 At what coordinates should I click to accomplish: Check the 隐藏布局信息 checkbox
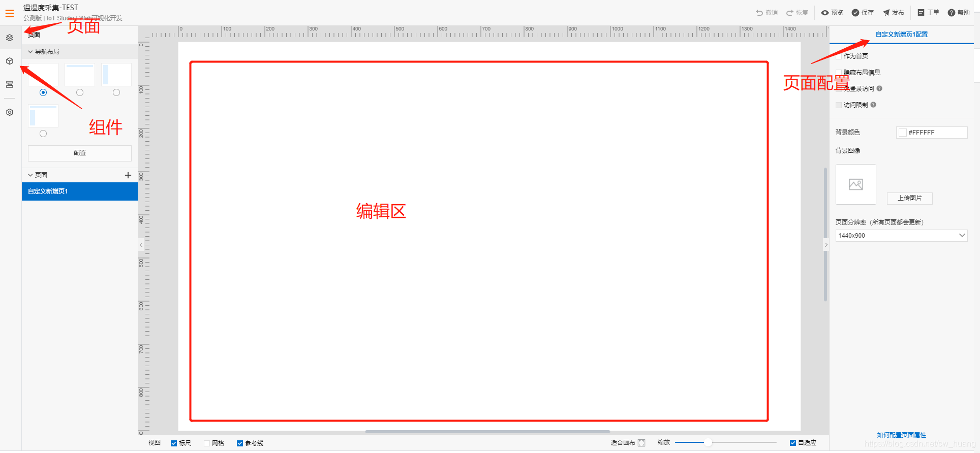click(x=839, y=73)
